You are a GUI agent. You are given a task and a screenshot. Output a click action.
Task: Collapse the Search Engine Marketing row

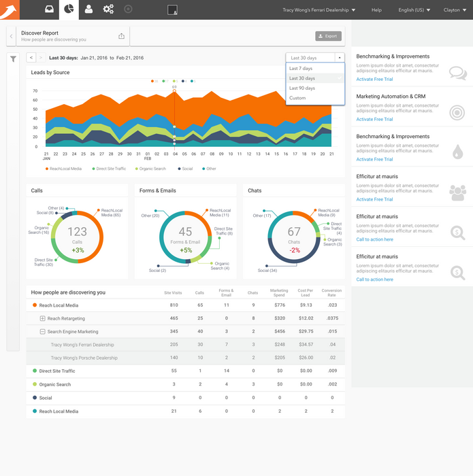pos(42,332)
